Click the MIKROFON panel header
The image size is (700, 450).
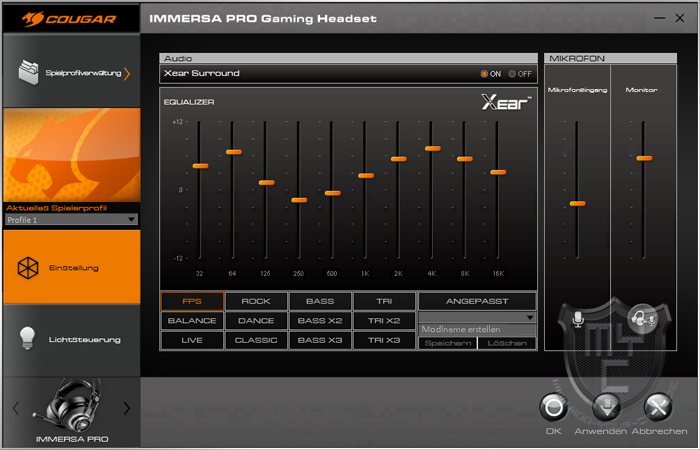610,58
